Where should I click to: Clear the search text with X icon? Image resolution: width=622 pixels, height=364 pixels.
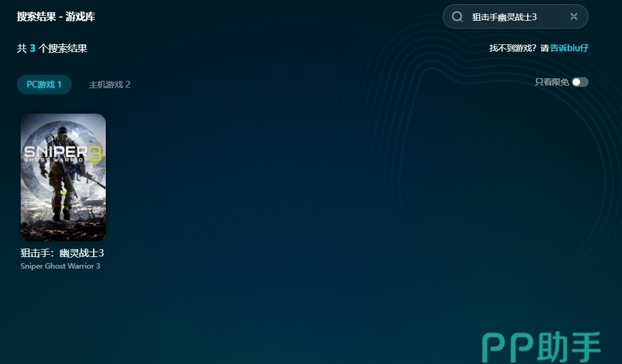click(x=573, y=16)
